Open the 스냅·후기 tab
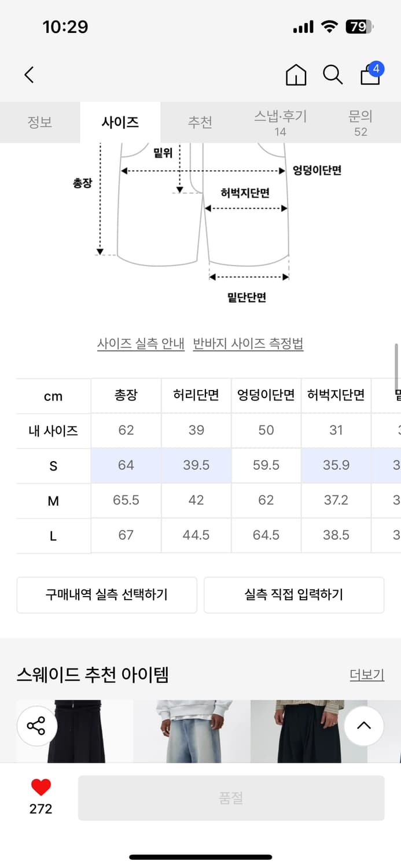Viewport: 401px width, 868px height. (x=280, y=122)
